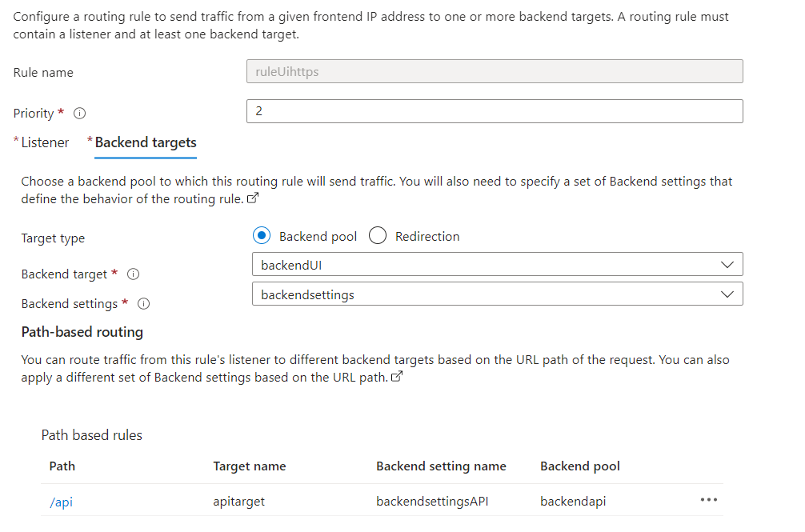Click the Backend pool column header
Image resolution: width=805 pixels, height=532 pixels.
[x=580, y=466]
